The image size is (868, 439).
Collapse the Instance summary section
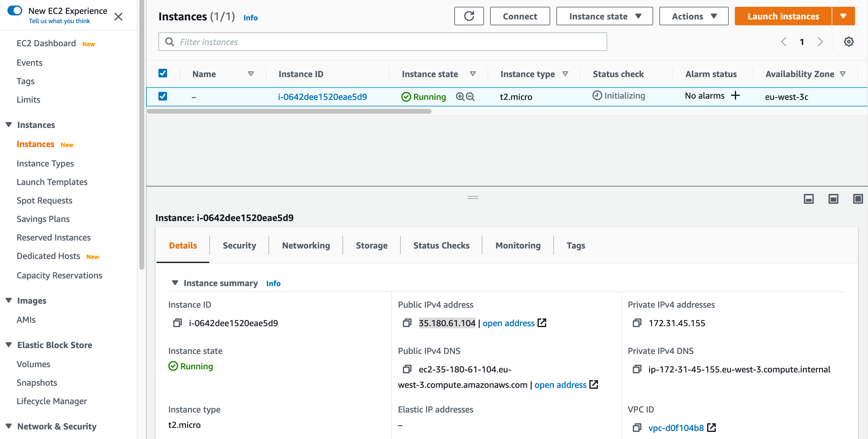175,283
